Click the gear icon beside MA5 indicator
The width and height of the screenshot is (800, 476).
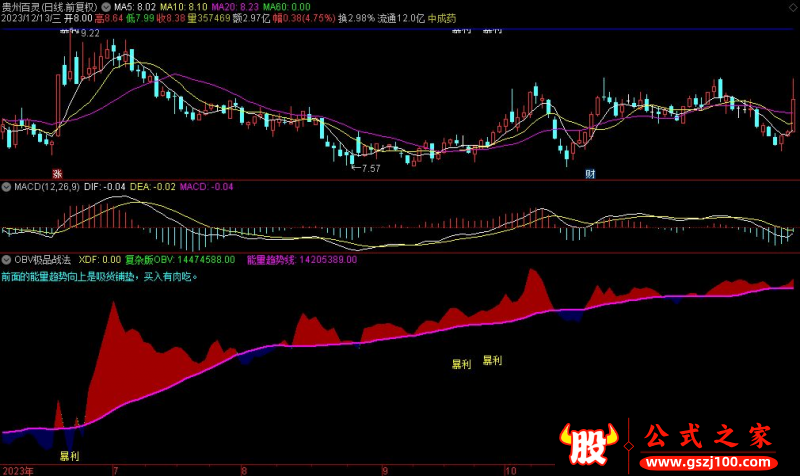tap(108, 6)
